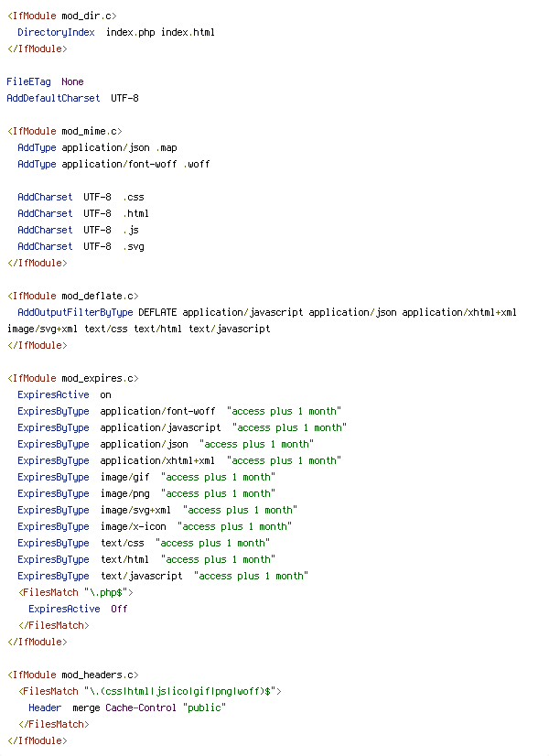Click the image/gif expiry string
The image size is (549, 756).
point(218,478)
